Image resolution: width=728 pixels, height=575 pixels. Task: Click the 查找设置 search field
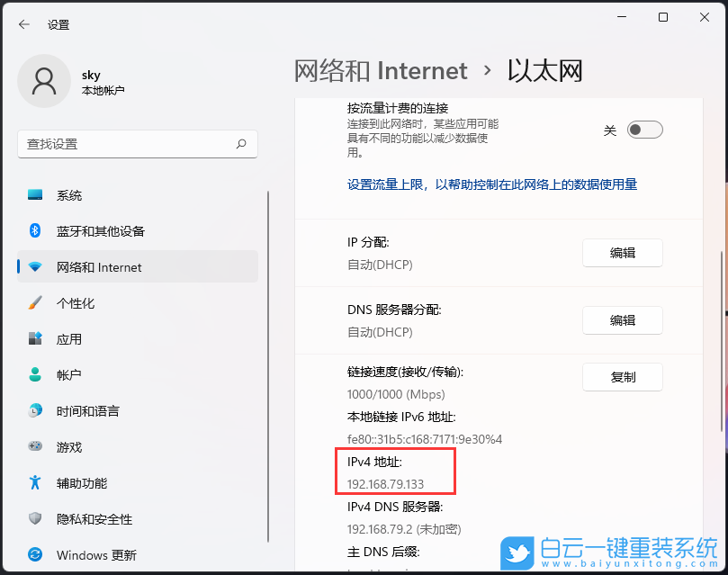coord(137,144)
